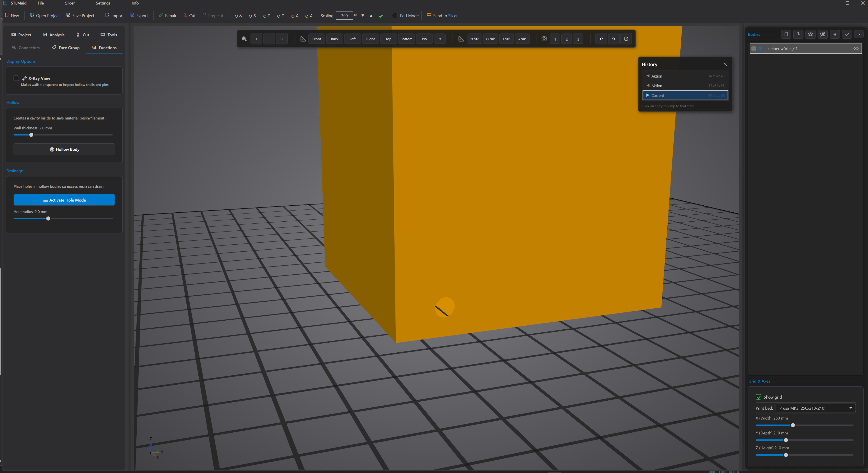Hide all bodies with the crossed-eye icon
This screenshot has width=868, height=473.
tap(822, 34)
